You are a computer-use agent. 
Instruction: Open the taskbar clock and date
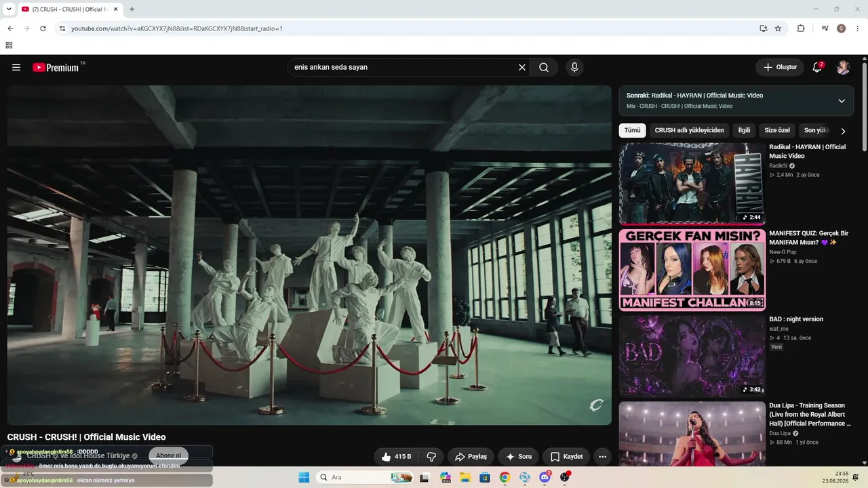pos(836,477)
